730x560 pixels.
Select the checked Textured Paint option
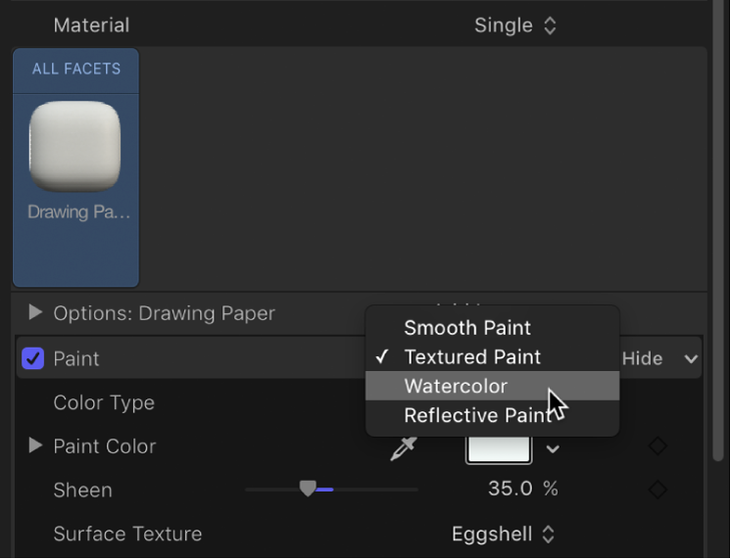click(x=472, y=357)
